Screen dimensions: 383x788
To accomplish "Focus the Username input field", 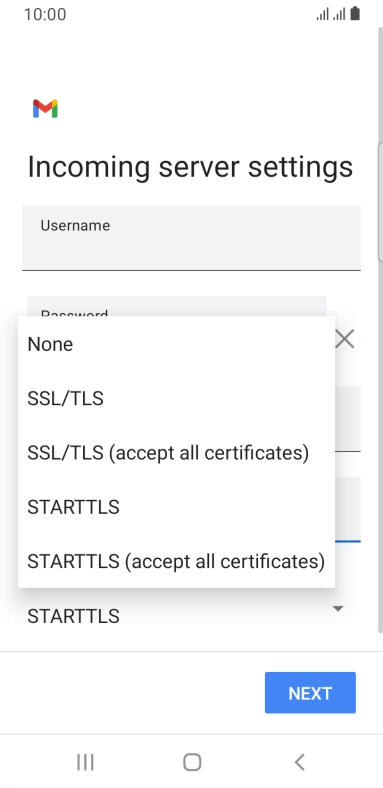I will coord(192,238).
